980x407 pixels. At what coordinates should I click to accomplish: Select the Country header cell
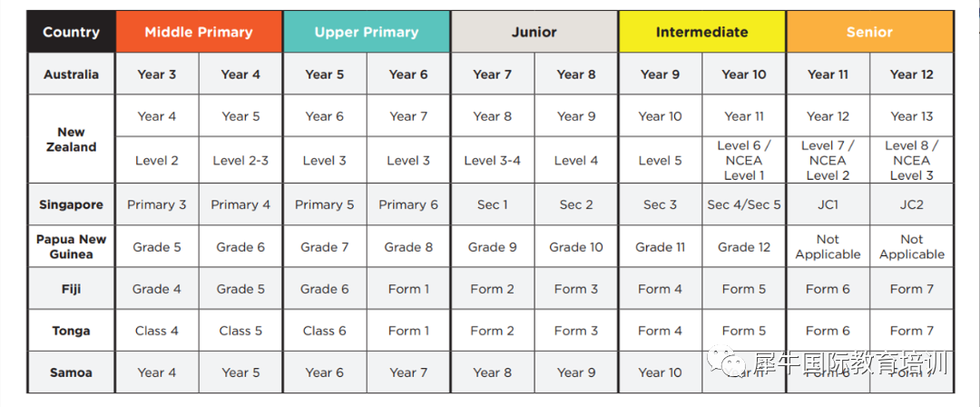tap(71, 32)
